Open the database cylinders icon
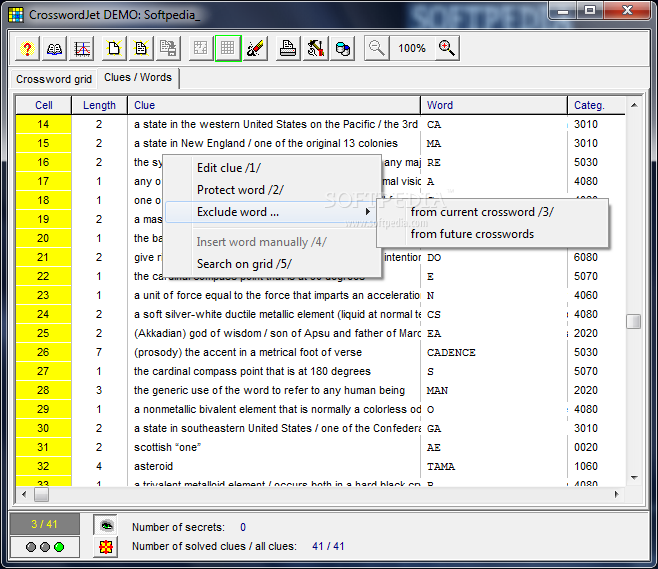Image resolution: width=658 pixels, height=569 pixels. click(x=342, y=49)
